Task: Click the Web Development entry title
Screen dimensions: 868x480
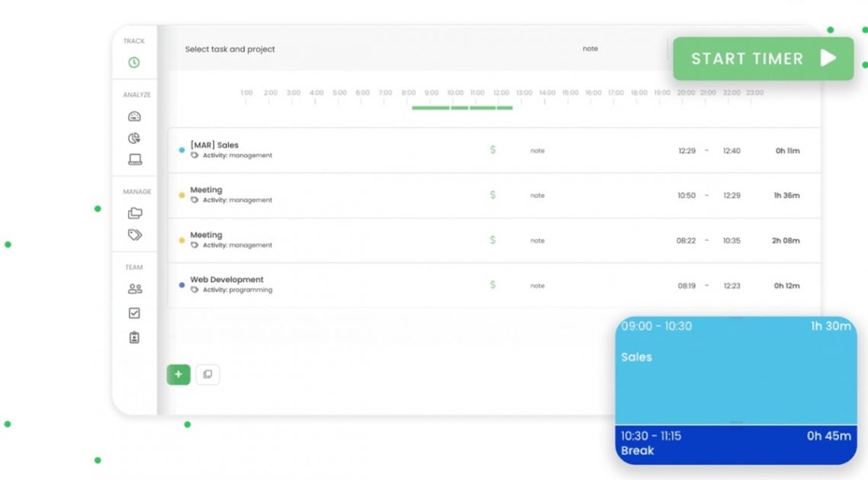Action: (227, 280)
